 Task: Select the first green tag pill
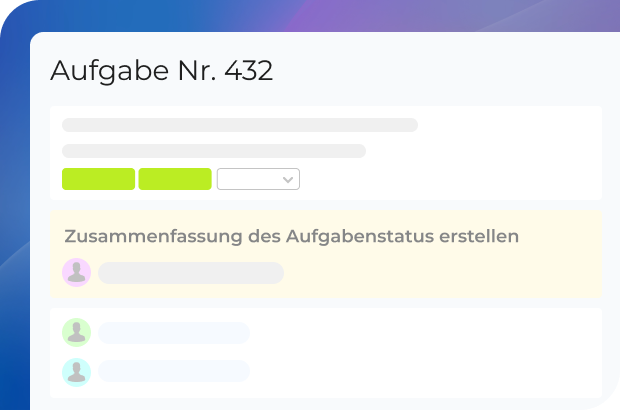tap(98, 179)
